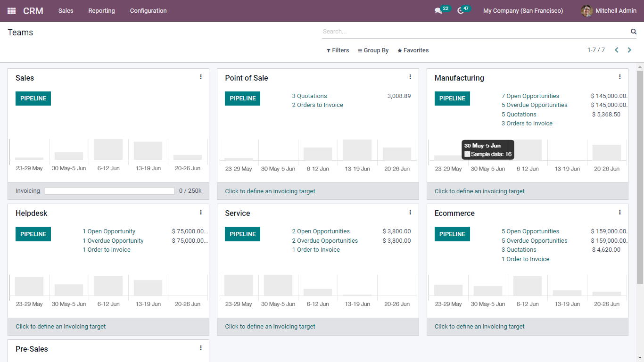The width and height of the screenshot is (644, 362).
Task: Open 2 Open Opportunities in Service
Action: coord(321,231)
